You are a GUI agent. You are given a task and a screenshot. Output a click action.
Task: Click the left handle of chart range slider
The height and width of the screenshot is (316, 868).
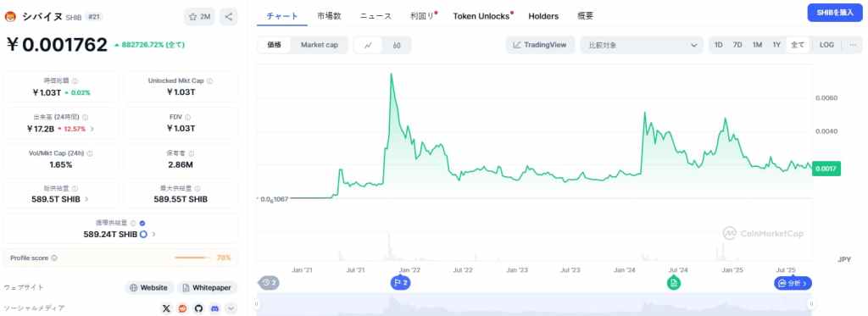coord(256,303)
